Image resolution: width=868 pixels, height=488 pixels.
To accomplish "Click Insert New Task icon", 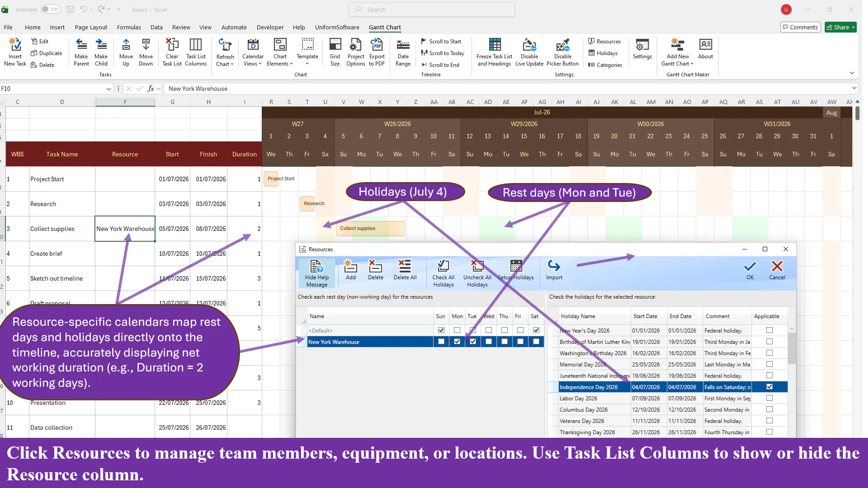I will tap(15, 52).
